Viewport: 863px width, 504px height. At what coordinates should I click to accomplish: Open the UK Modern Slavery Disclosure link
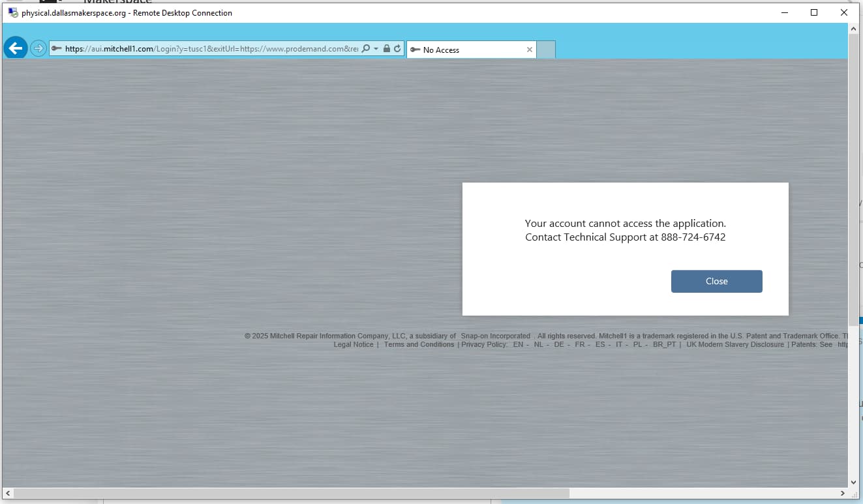click(735, 344)
